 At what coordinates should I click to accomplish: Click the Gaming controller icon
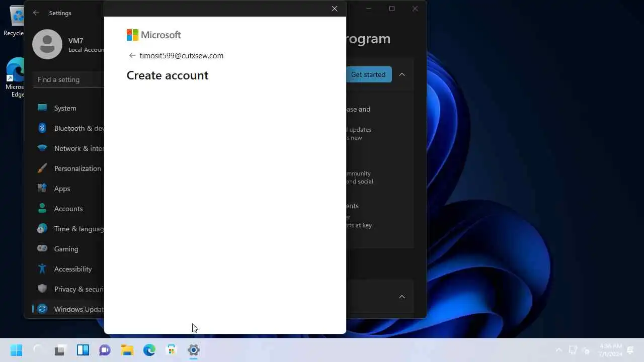42,249
